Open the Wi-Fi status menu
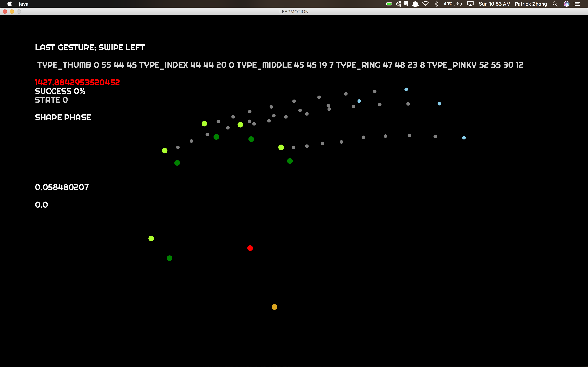Image resolution: width=588 pixels, height=367 pixels. click(x=425, y=4)
